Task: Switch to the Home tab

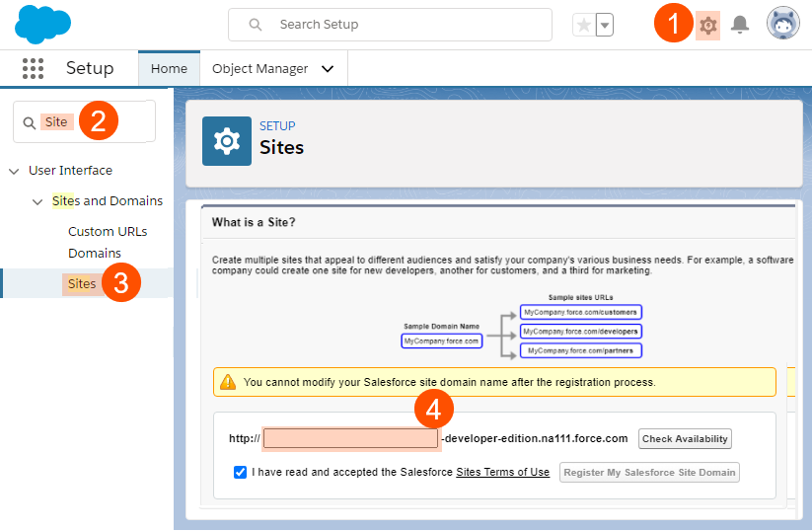Action: click(169, 68)
